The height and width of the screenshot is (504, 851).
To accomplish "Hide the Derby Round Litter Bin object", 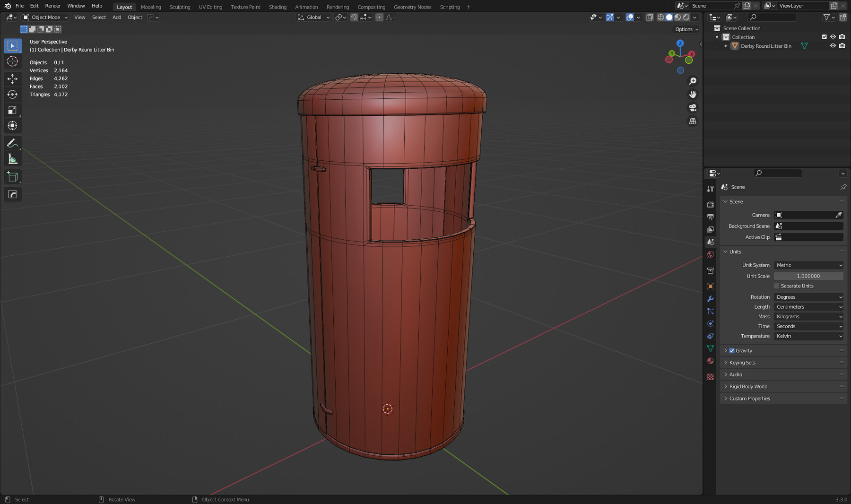I will (x=833, y=46).
